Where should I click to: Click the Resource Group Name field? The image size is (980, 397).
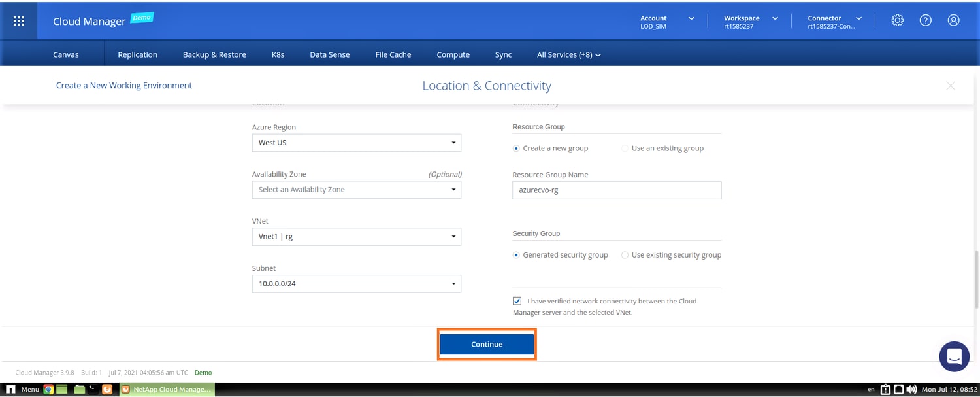(x=617, y=190)
